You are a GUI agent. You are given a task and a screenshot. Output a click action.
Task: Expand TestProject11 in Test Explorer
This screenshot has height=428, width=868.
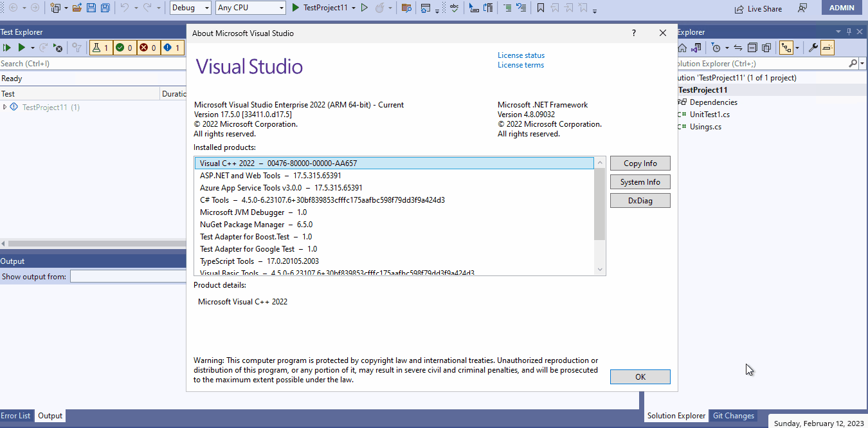[5, 107]
